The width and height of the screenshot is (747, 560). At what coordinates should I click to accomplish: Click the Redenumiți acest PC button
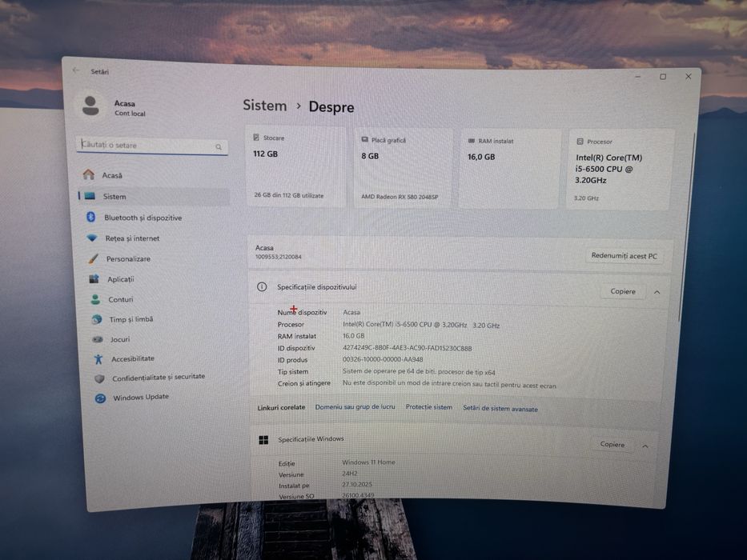624,256
